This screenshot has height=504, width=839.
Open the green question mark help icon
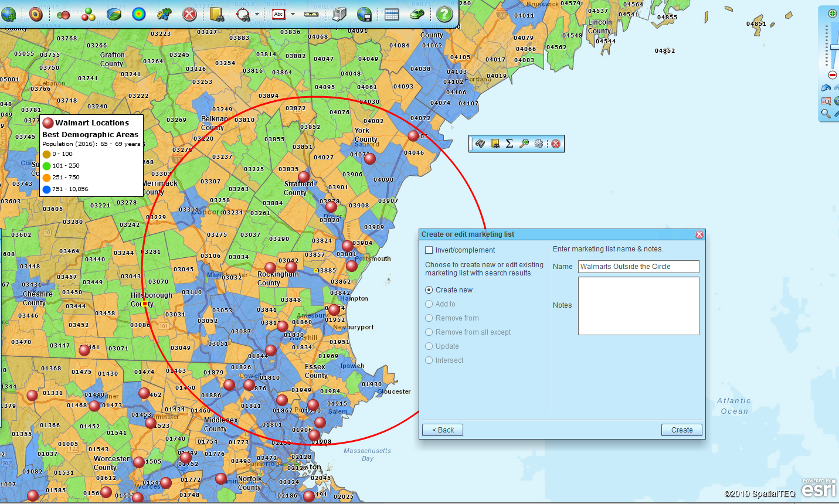click(444, 13)
